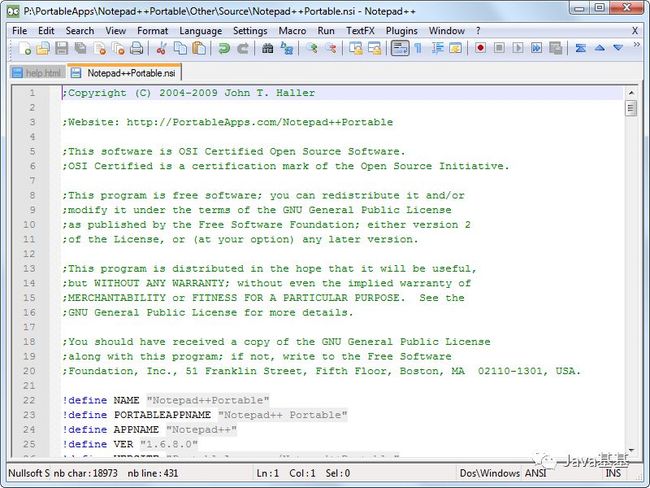Run the macro multiple times icon

pyautogui.click(x=536, y=48)
